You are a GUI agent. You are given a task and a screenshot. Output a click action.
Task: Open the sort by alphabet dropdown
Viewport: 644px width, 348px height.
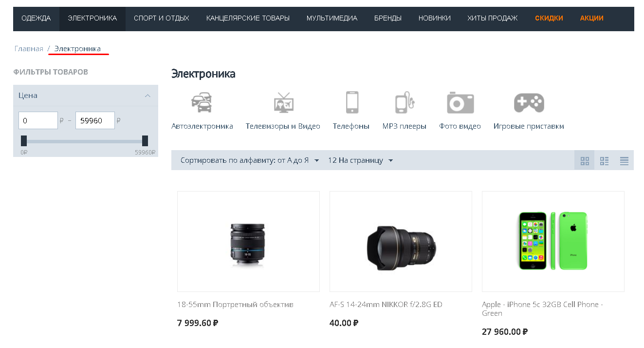250,160
